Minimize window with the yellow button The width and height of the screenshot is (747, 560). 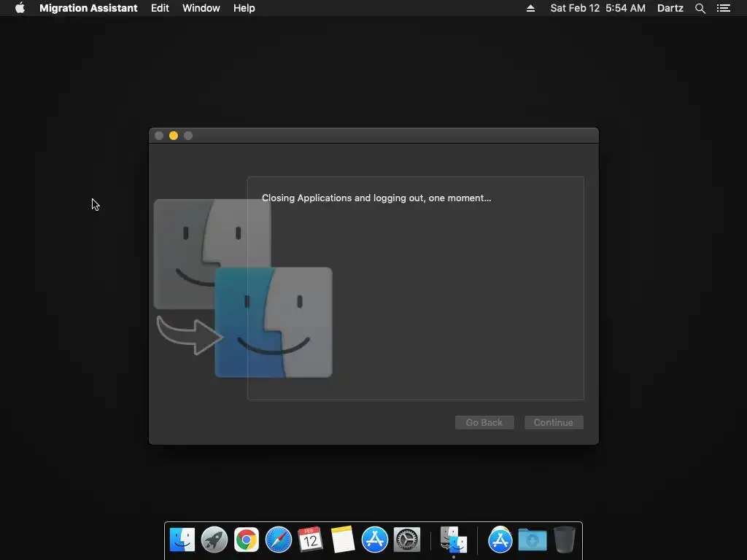pos(174,136)
